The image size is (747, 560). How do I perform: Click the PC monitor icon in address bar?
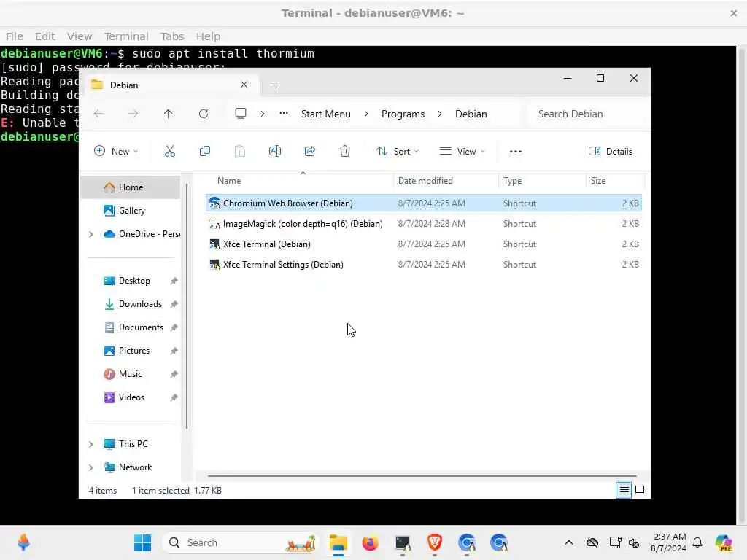point(241,114)
